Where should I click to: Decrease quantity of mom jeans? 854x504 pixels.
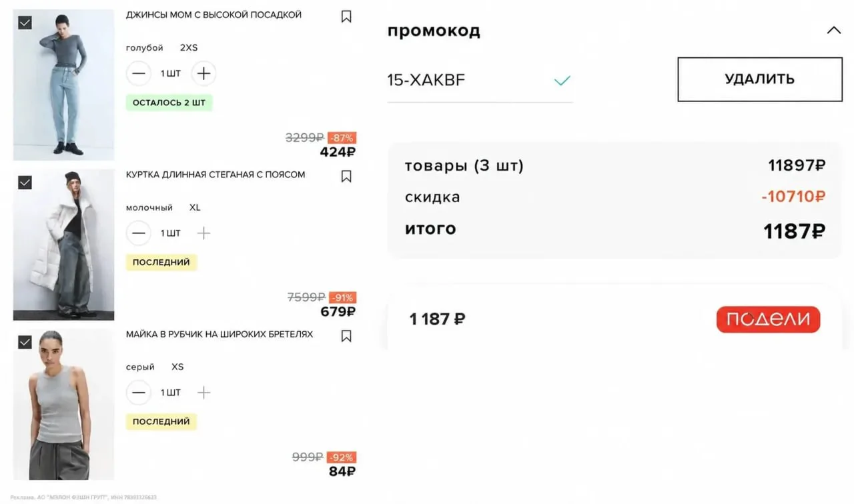click(x=139, y=73)
